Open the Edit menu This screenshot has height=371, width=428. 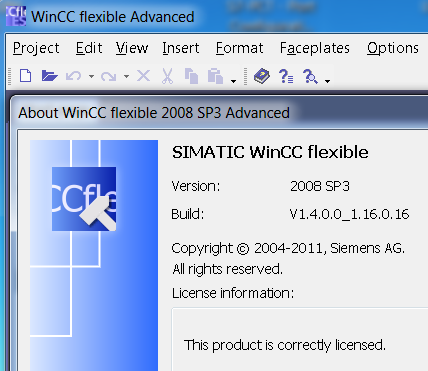[x=89, y=48]
